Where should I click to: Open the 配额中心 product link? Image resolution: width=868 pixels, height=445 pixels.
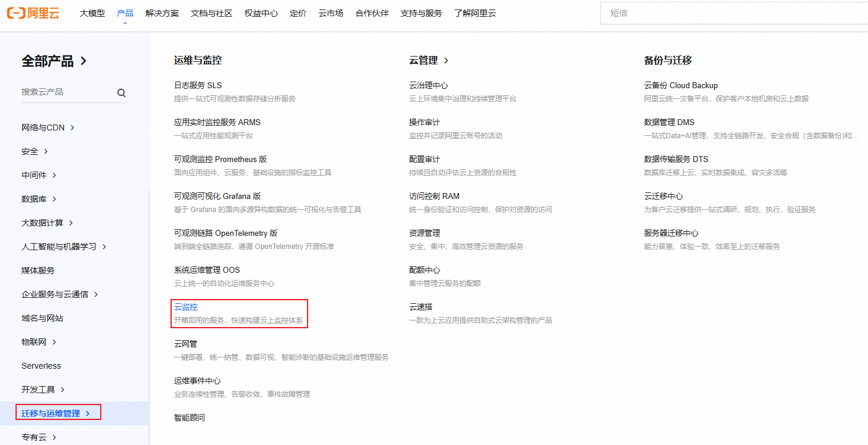click(424, 270)
